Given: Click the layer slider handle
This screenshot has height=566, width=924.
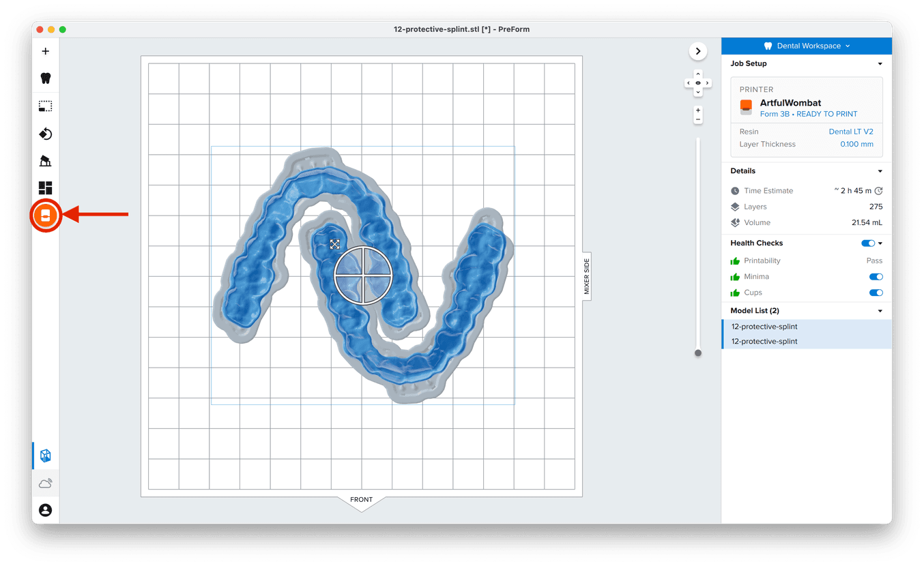Looking at the screenshot, I should click(x=697, y=353).
